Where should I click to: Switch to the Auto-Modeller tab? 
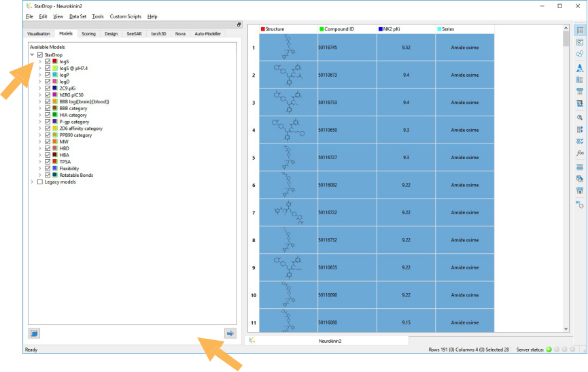208,34
